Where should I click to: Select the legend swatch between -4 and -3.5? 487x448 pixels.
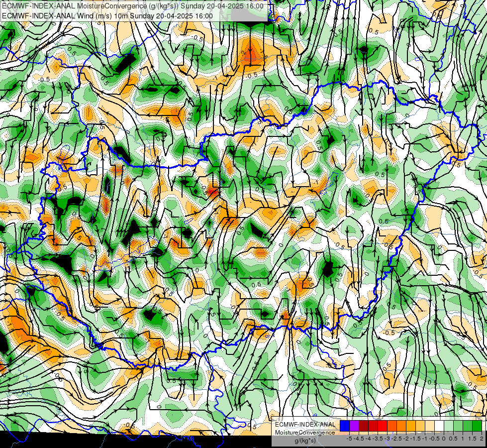coord(373,426)
